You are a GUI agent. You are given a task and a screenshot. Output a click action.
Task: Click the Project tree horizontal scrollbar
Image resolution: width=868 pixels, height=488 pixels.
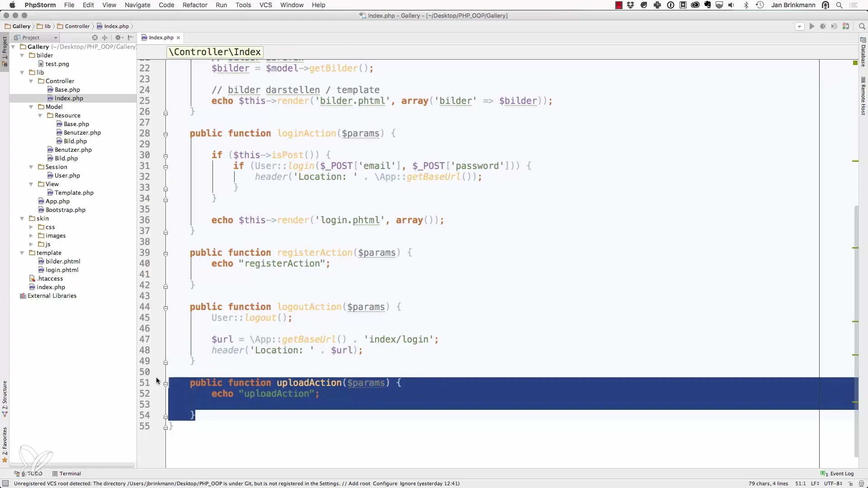[x=72, y=465]
